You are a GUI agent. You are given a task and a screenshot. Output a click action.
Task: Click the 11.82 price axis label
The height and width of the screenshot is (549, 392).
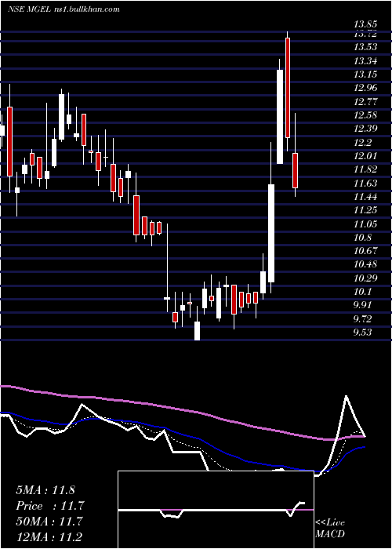(x=365, y=169)
